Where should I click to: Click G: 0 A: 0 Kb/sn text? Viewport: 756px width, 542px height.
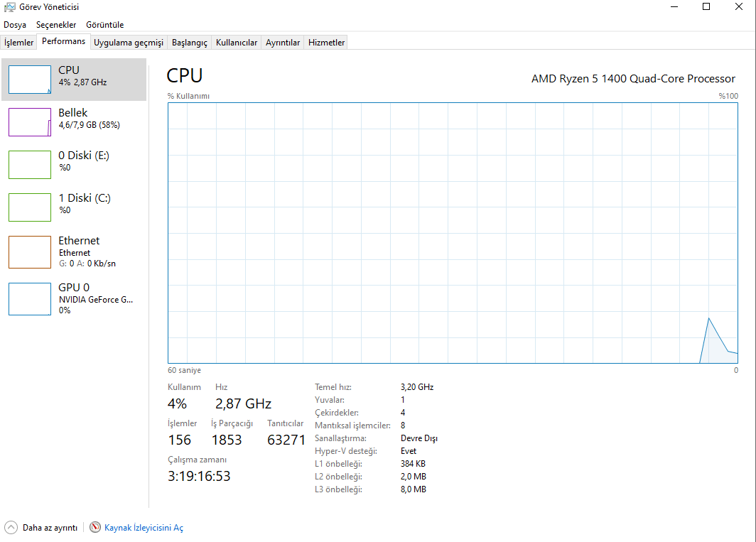87,264
